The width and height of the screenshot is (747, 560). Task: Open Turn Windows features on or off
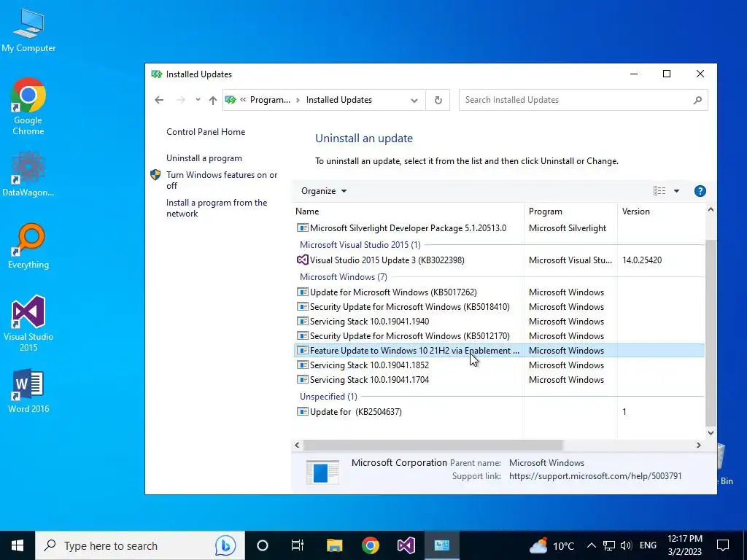[x=222, y=180]
